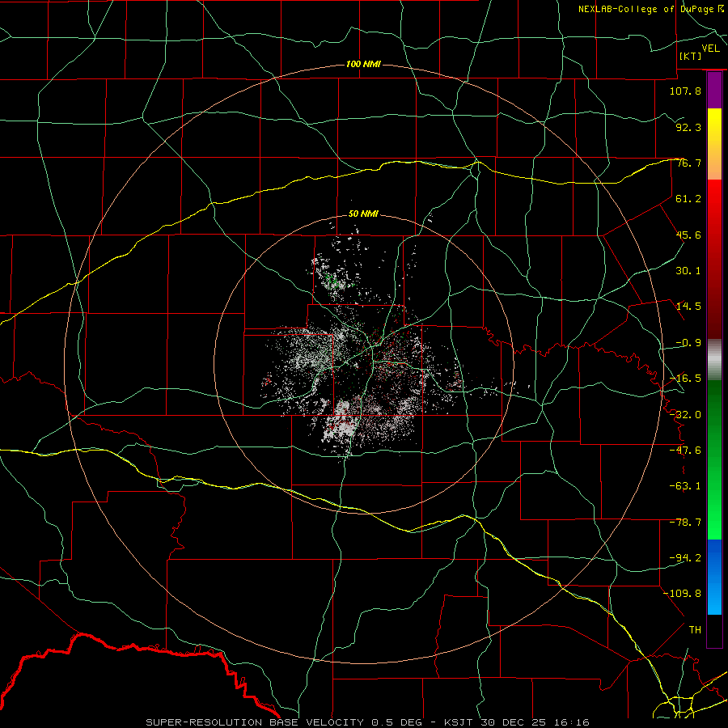Click the 50 NMI range ring label
728x728 pixels.
[x=363, y=214]
